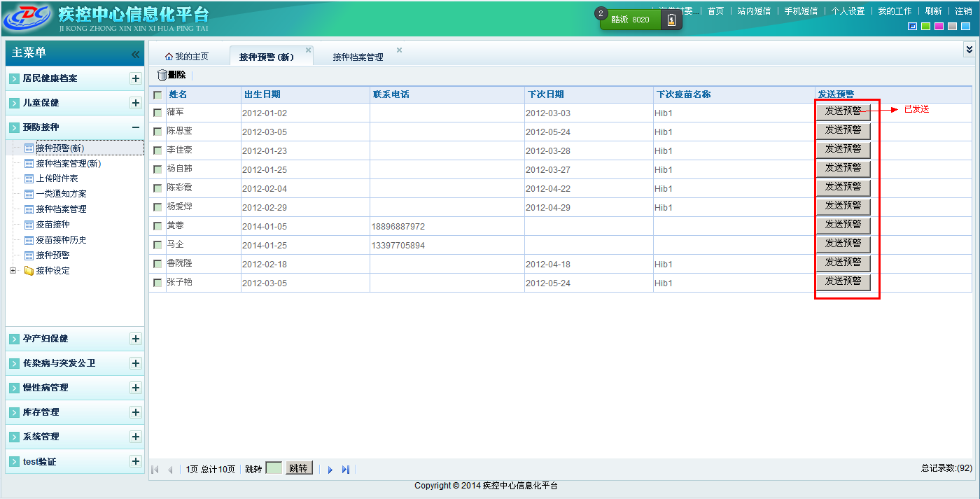
Task: Collapse the 主菜单 sidebar with the double-arrow icon
Action: pos(135,54)
